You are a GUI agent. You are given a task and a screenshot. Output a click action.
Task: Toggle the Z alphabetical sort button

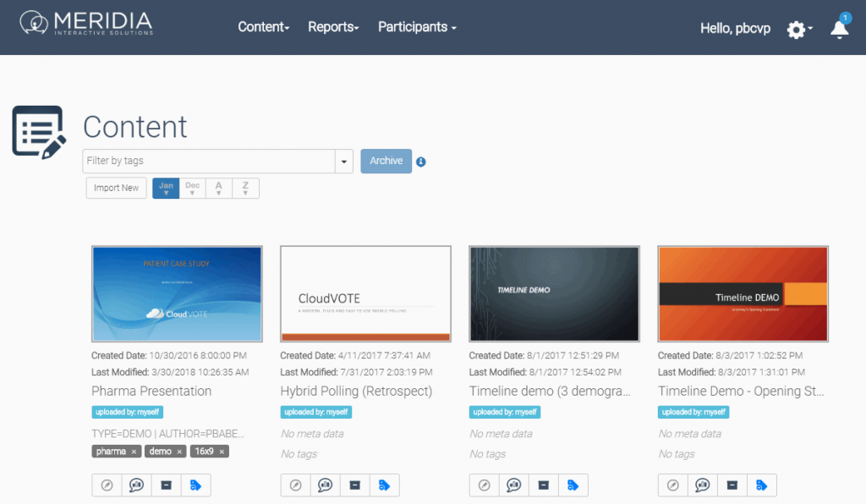click(x=245, y=188)
